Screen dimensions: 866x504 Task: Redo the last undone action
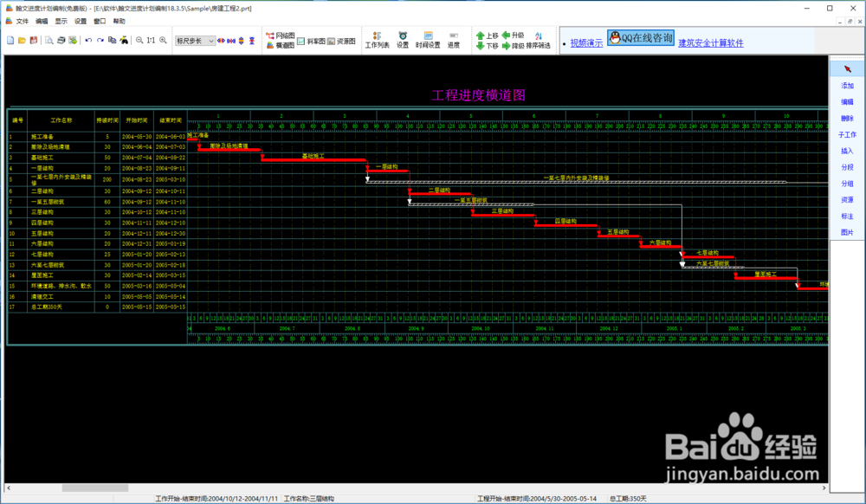click(x=100, y=41)
